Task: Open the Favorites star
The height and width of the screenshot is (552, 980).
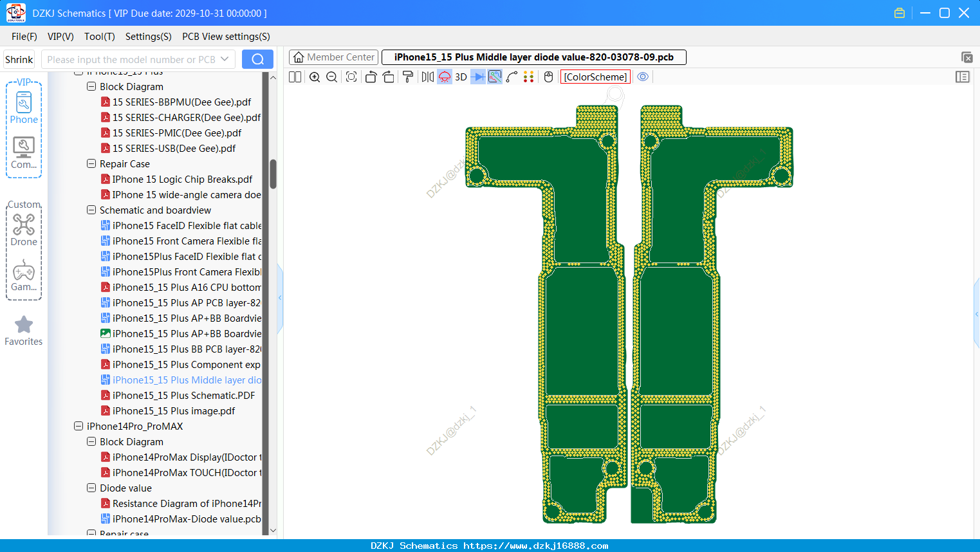Action: pyautogui.click(x=24, y=331)
